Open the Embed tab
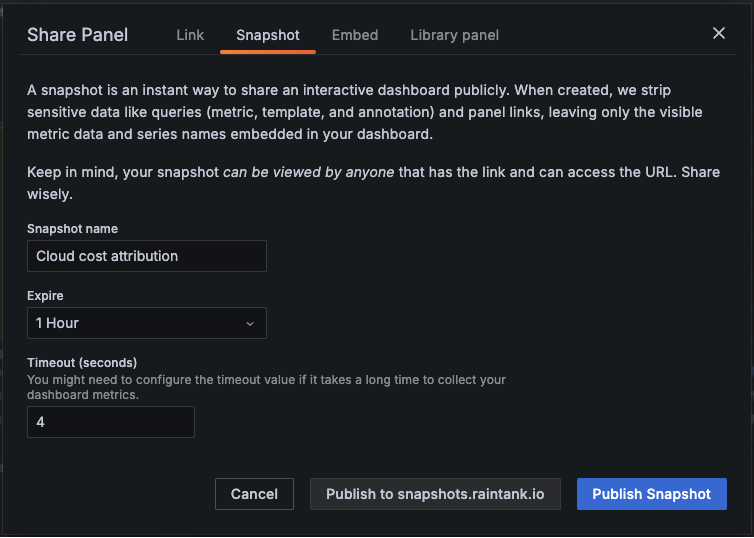This screenshot has height=538, width=754. click(355, 35)
